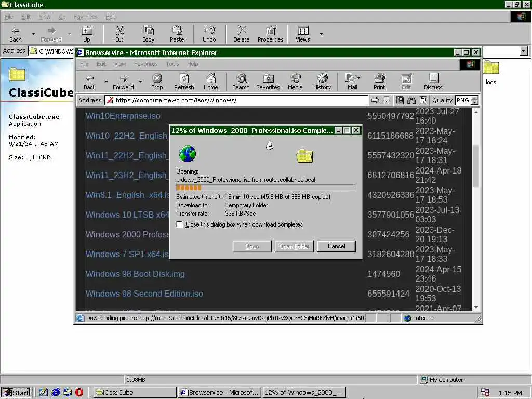
Task: Click the scroll down arrow of the web page
Action: pyautogui.click(x=476, y=307)
